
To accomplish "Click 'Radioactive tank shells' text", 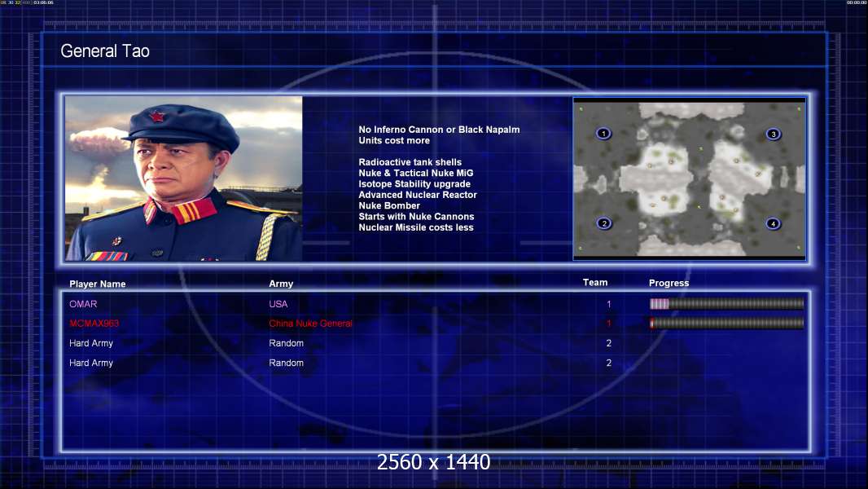I will (x=410, y=162).
